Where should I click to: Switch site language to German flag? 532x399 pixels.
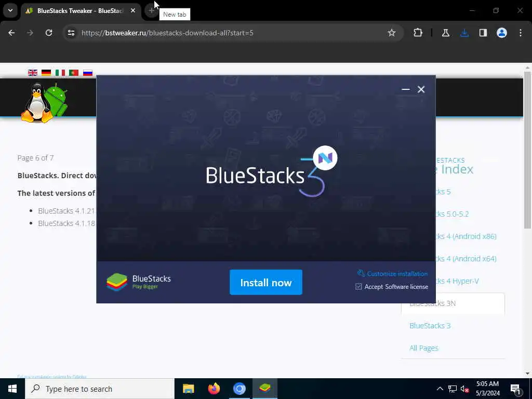tap(46, 73)
